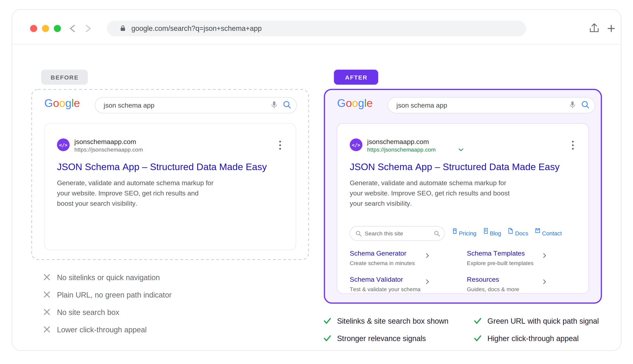Click the Google logo in the Before panel
Image resolution: width=633 pixels, height=364 pixels.
coord(62,104)
